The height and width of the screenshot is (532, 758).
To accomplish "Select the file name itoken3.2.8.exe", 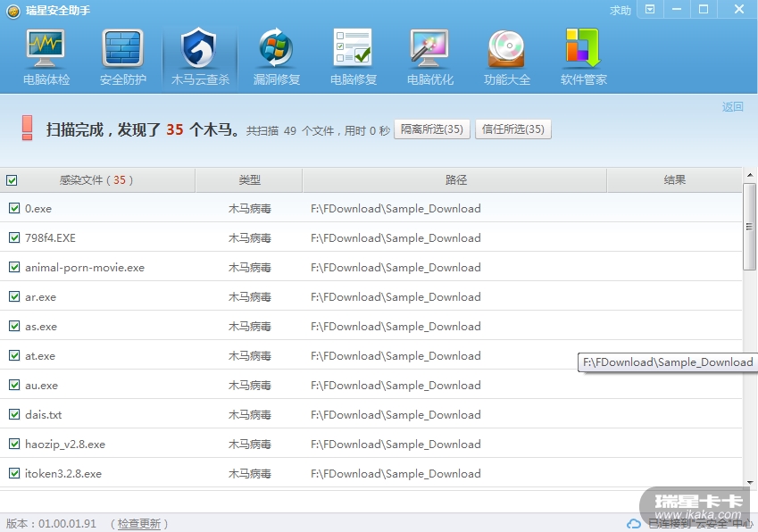I will tap(63, 474).
